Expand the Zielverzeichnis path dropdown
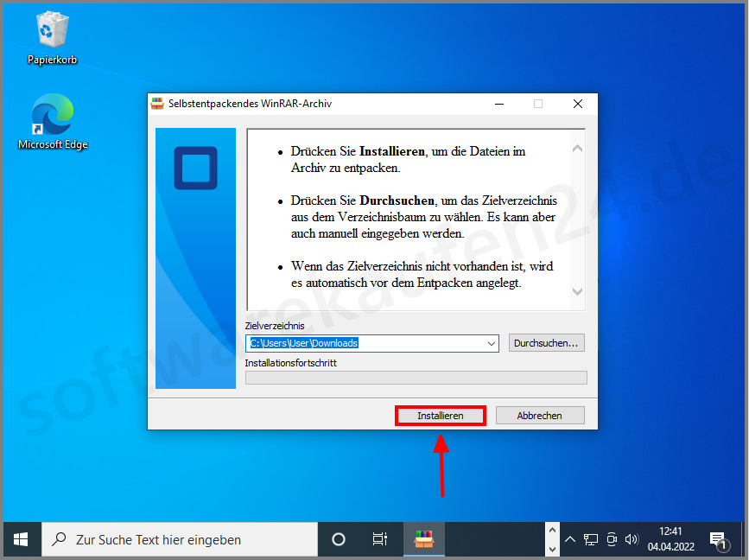Screen dimensions: 749x560 (490, 342)
